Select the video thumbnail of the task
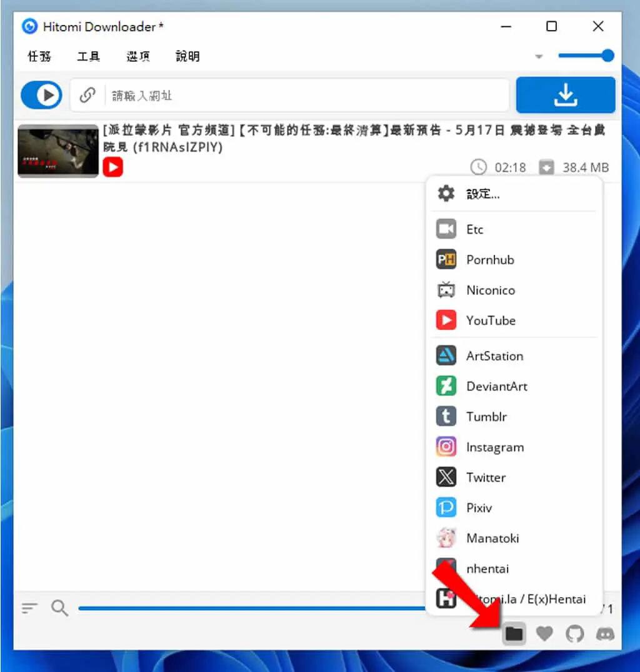Viewport: 640px width, 672px height. pos(58,151)
